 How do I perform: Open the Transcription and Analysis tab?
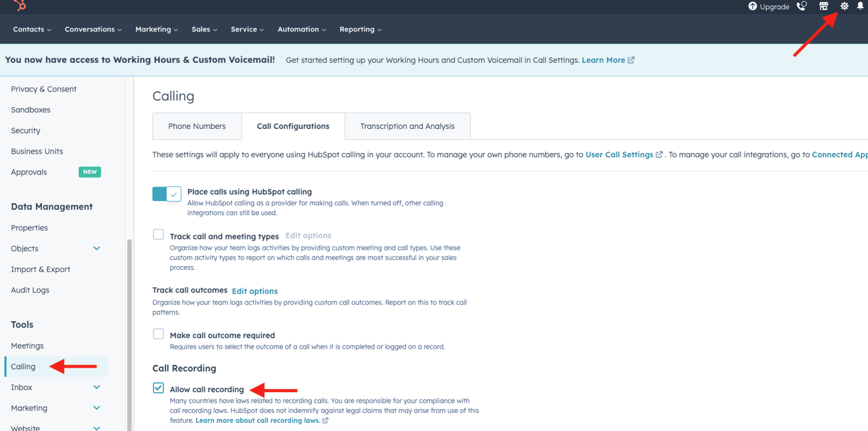(x=407, y=126)
